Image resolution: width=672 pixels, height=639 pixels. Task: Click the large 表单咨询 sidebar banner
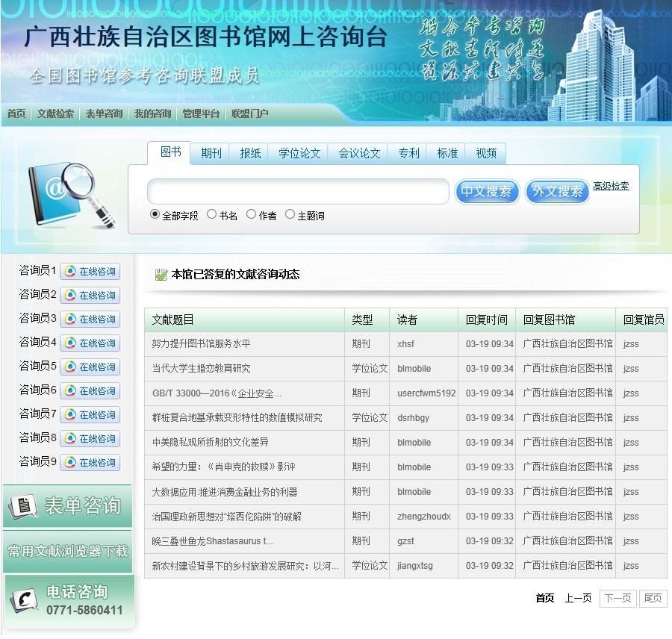(67, 506)
